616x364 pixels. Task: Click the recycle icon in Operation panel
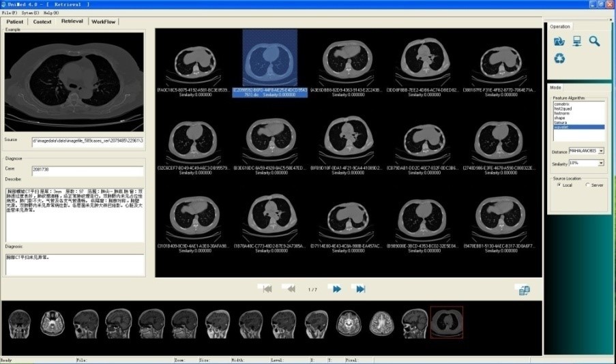(x=559, y=59)
